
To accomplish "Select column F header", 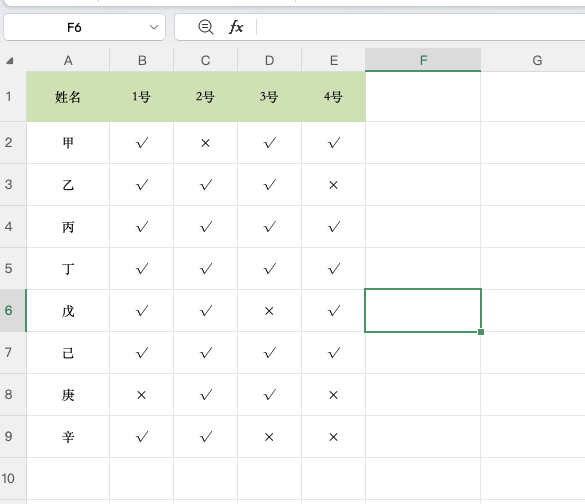I will tap(423, 60).
